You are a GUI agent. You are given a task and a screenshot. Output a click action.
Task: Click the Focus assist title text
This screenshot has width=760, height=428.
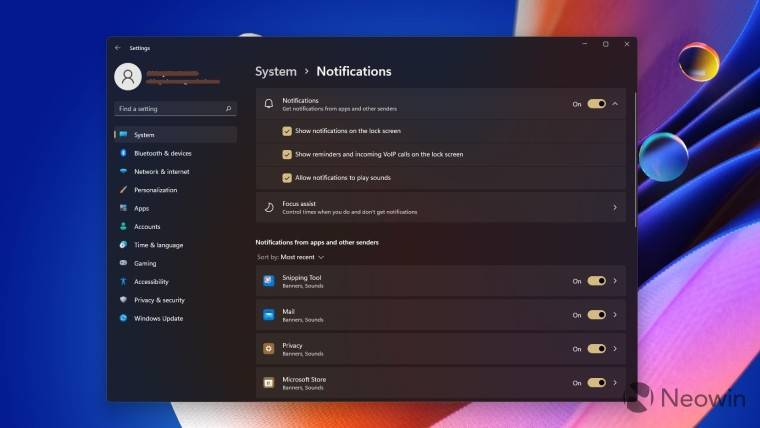299,204
